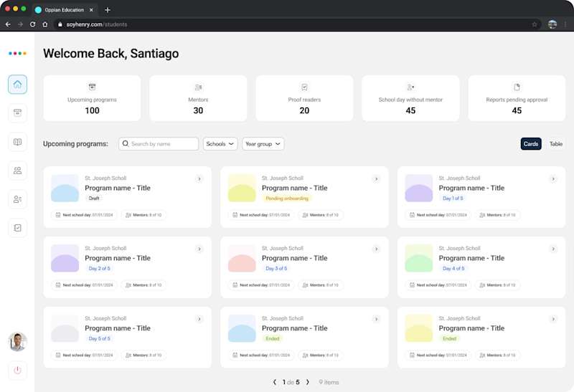The image size is (574, 392).
Task: Click the browser forward arrow
Action: [x=21, y=24]
